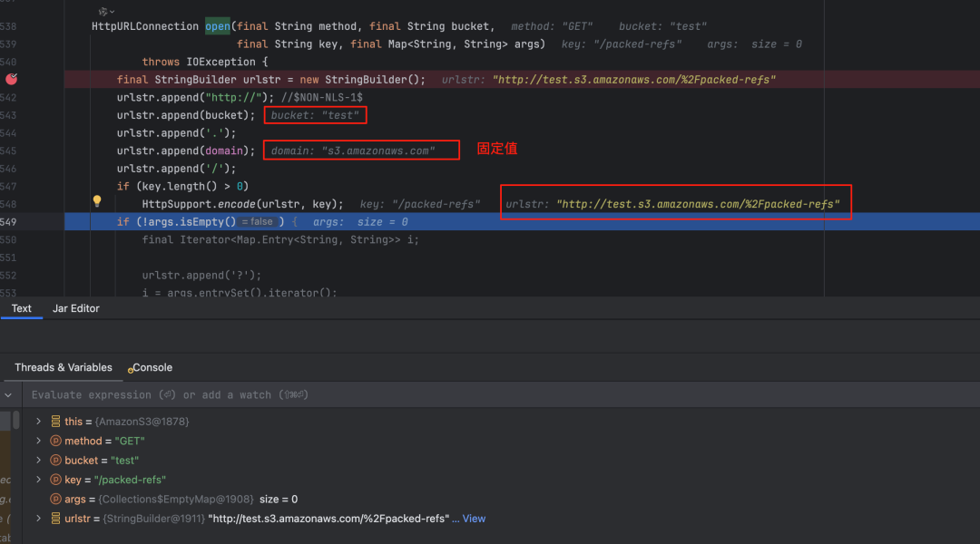Image resolution: width=980 pixels, height=544 pixels.
Task: Click 'IOException' in the throws clause
Action: (220, 62)
